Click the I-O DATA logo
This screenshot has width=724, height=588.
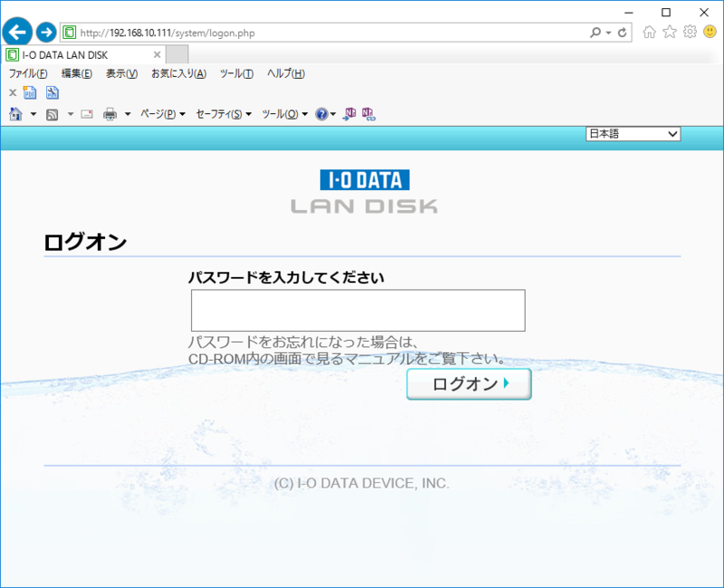[365, 179]
